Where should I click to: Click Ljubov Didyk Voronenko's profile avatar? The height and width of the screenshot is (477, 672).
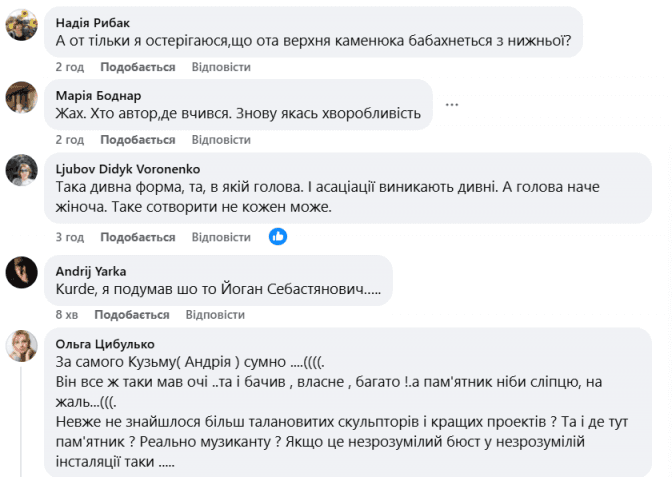point(22,170)
